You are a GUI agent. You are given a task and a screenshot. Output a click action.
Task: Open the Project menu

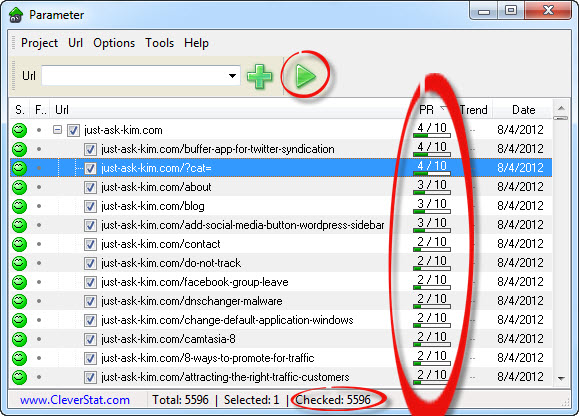tap(40, 43)
